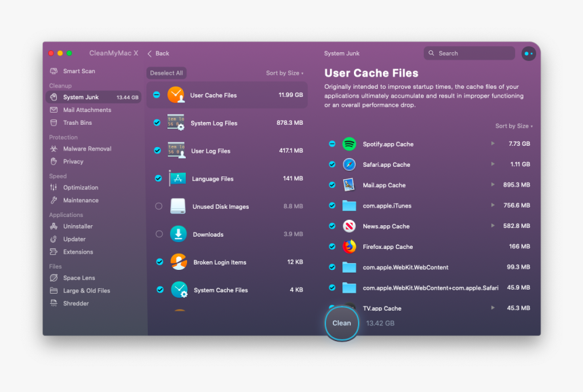Click the Space Lens icon

(x=54, y=278)
